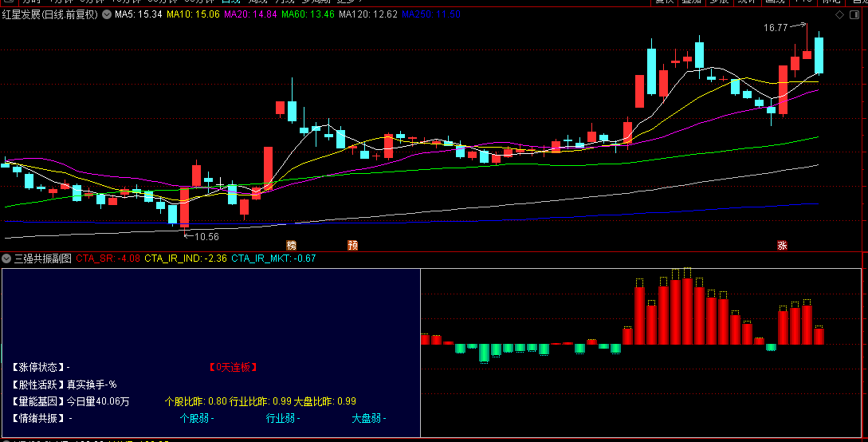Open dropdown next to 红星发展 chart title
The height and width of the screenshot is (442, 868).
[107, 14]
